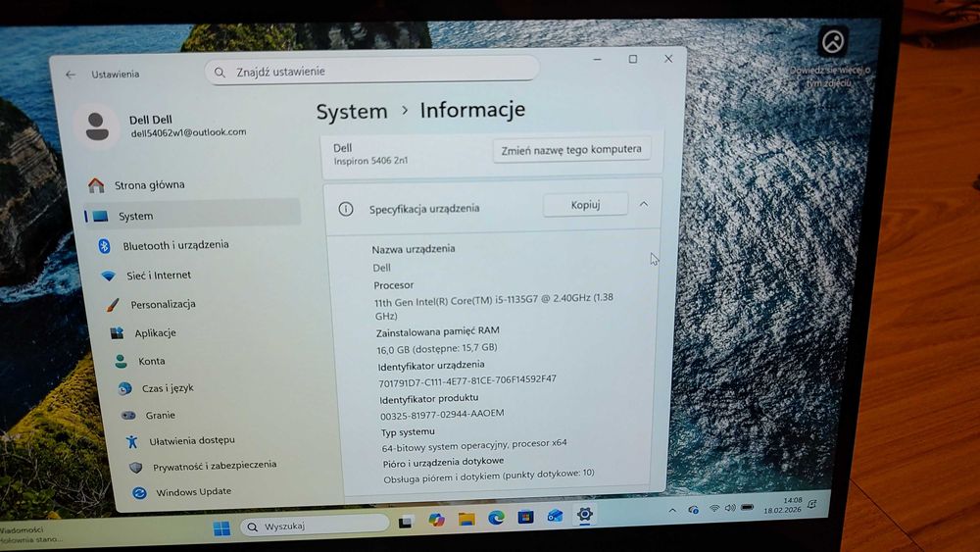Click the volume speaker icon in the tray
This screenshot has height=552, width=980.
tap(730, 508)
